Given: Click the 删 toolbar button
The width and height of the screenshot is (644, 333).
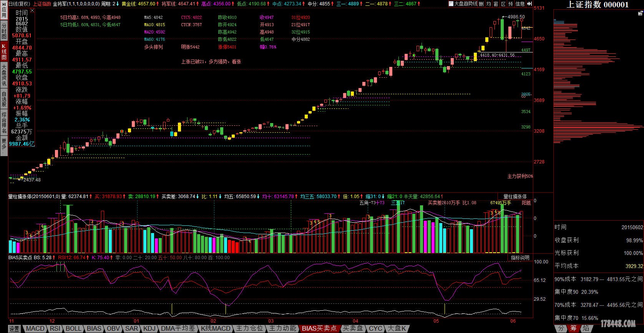Looking at the screenshot, I should pos(481,4).
